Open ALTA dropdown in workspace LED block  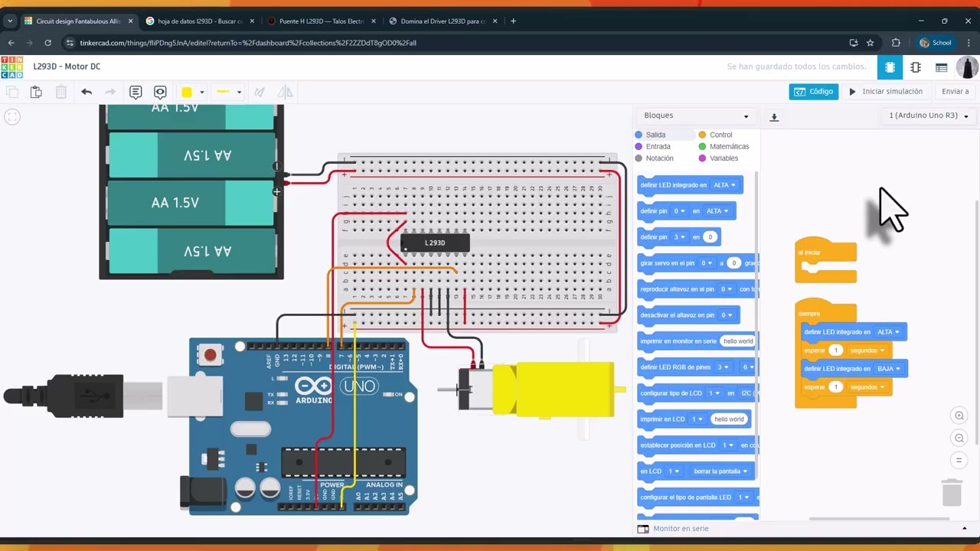888,332
